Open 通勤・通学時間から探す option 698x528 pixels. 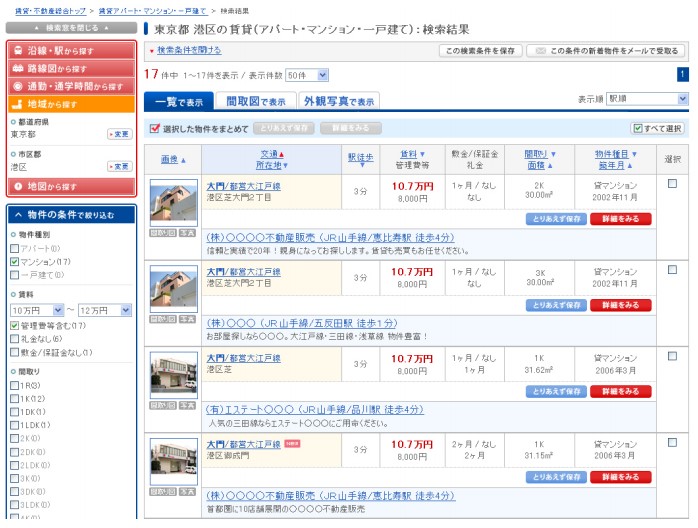click(x=71, y=86)
